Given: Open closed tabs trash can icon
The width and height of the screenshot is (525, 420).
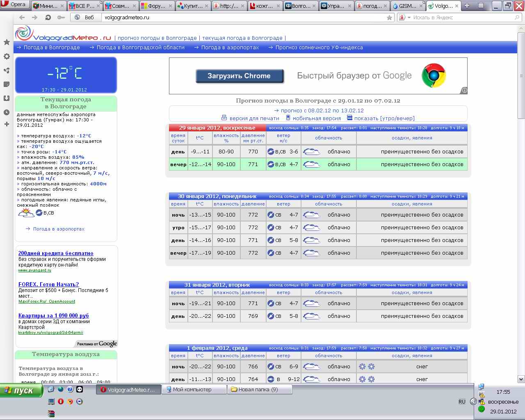Looking at the screenshot, I should click(x=481, y=6).
